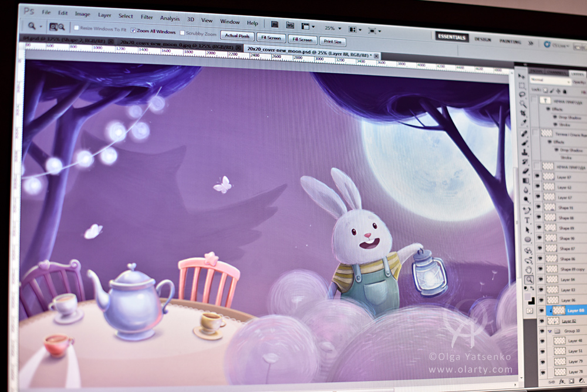Image resolution: width=587 pixels, height=392 pixels.
Task: Click the new adjustment layer icon
Action: pos(581,381)
